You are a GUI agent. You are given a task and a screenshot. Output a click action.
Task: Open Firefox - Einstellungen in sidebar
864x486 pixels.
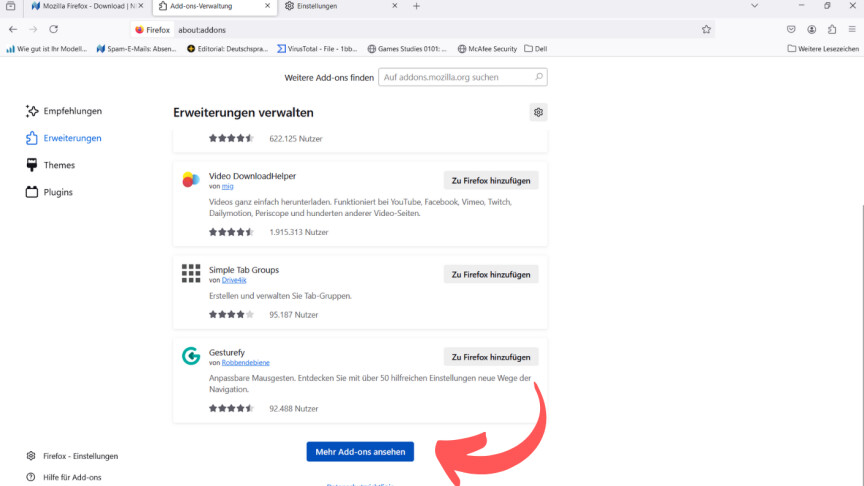click(72, 456)
